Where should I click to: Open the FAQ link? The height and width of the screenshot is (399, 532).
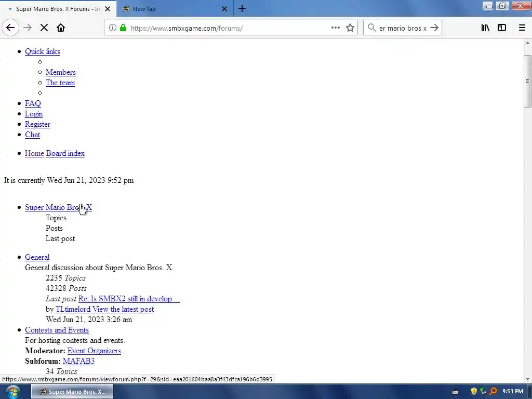[x=33, y=103]
